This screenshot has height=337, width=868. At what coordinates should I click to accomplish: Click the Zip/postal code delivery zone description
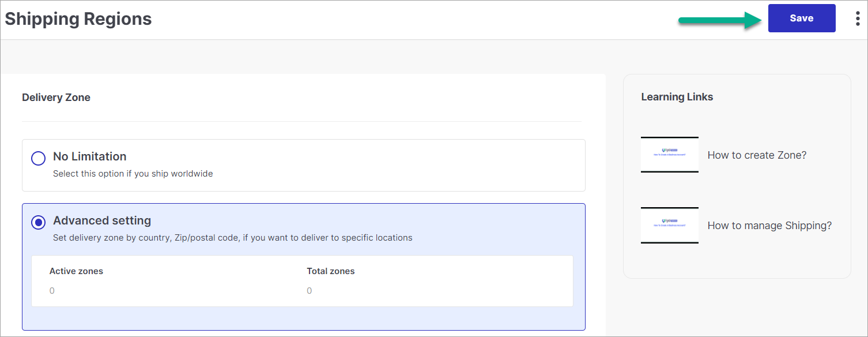coord(233,238)
